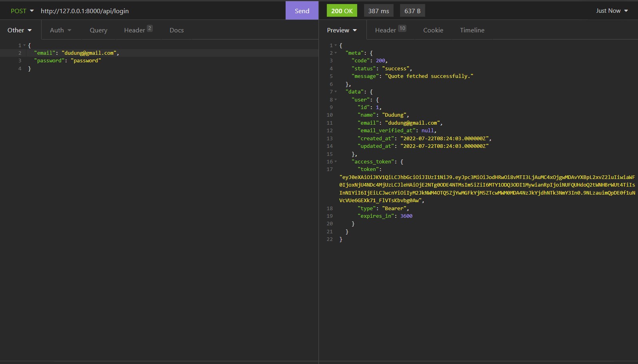The width and height of the screenshot is (638, 364).
Task: Open the POST method dropdown
Action: [22, 11]
